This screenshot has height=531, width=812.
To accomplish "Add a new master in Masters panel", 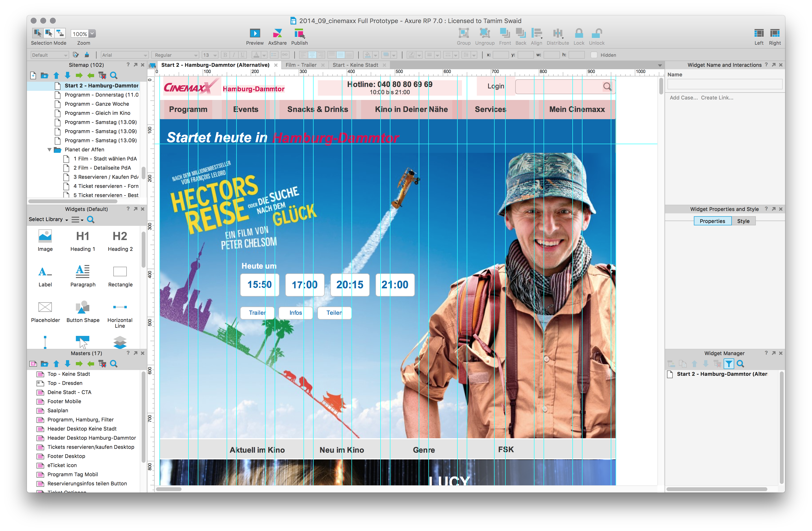I will point(33,364).
